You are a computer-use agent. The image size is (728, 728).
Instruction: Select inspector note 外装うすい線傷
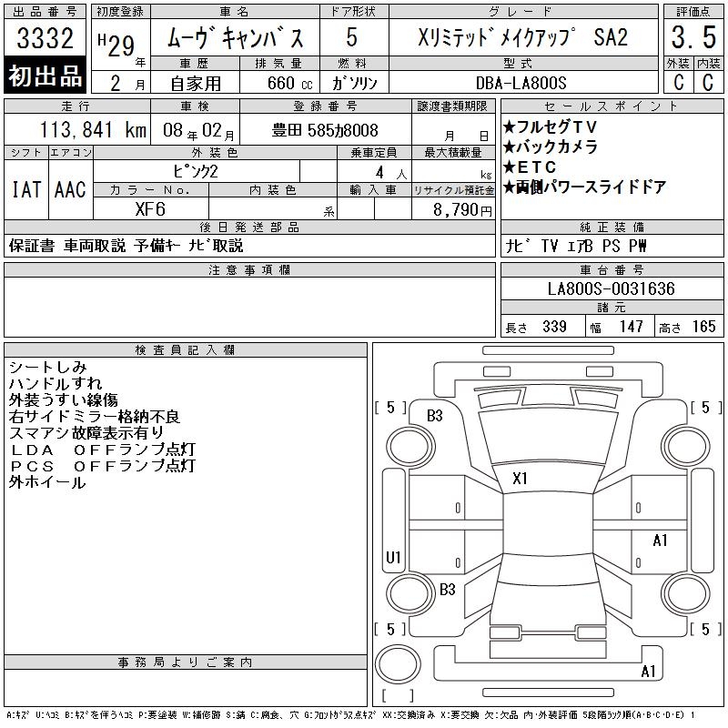[63, 399]
